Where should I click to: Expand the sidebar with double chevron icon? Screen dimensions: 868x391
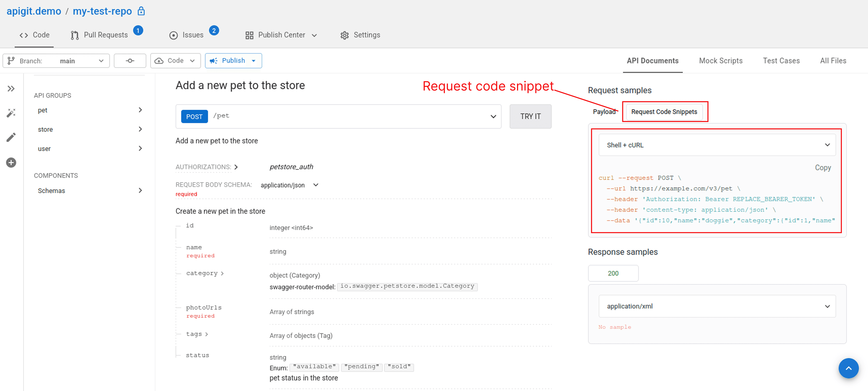point(11,89)
